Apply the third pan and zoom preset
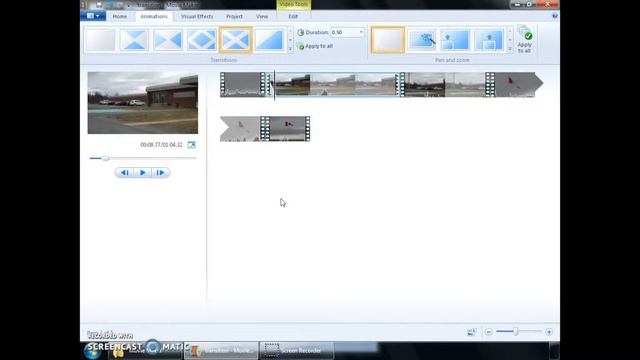 [x=455, y=40]
